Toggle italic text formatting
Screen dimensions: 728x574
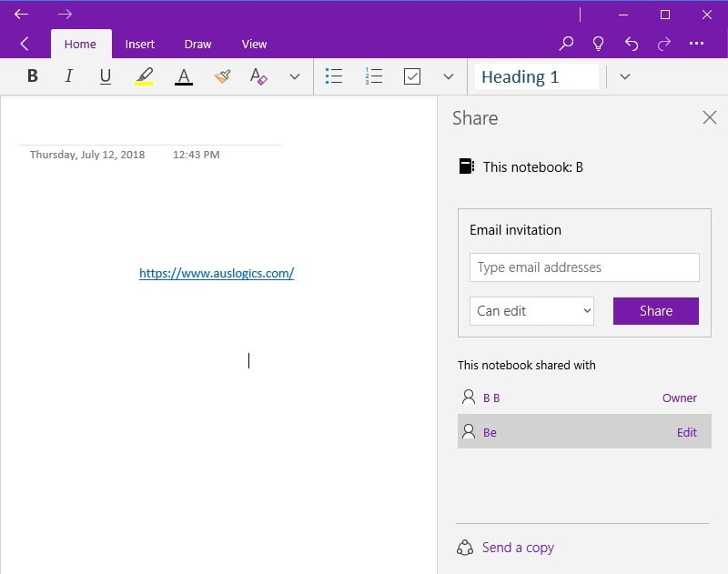click(68, 76)
